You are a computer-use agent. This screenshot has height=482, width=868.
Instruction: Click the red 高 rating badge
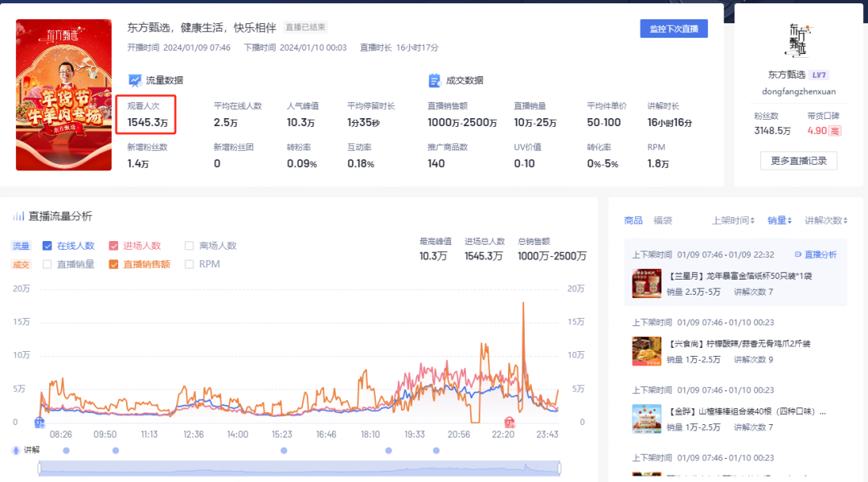pyautogui.click(x=835, y=131)
